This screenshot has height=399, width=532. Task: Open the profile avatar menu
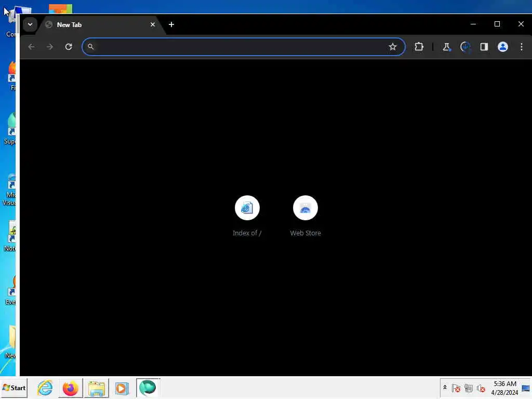(x=503, y=47)
